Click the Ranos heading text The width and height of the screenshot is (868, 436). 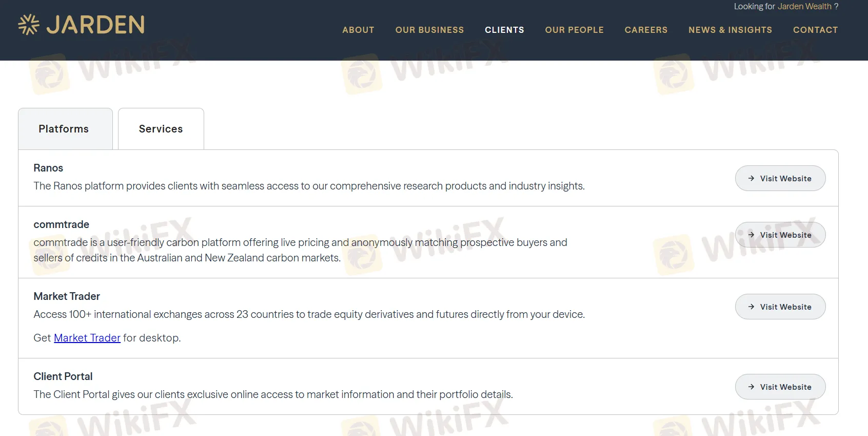click(x=48, y=168)
